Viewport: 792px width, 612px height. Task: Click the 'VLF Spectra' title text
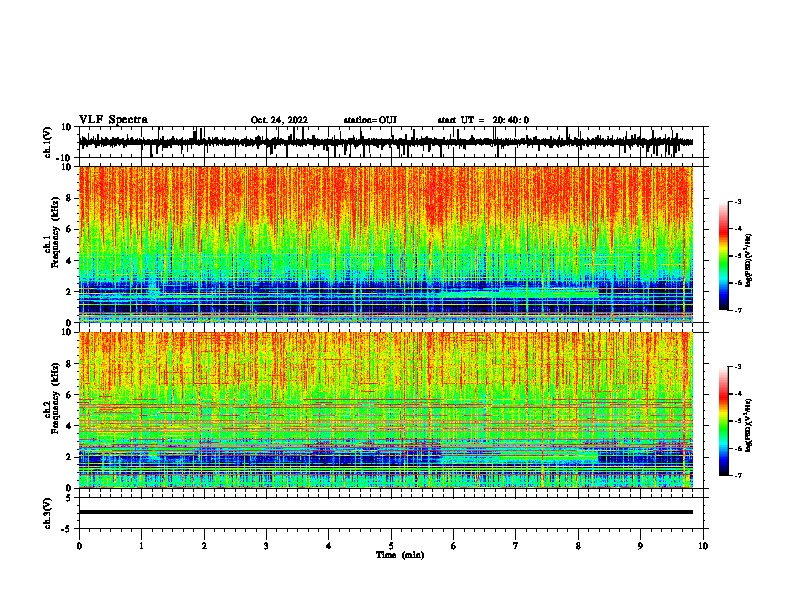113,120
